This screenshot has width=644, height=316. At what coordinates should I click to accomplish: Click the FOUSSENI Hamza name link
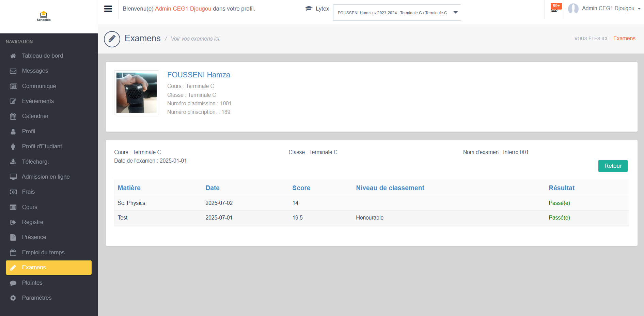(199, 75)
